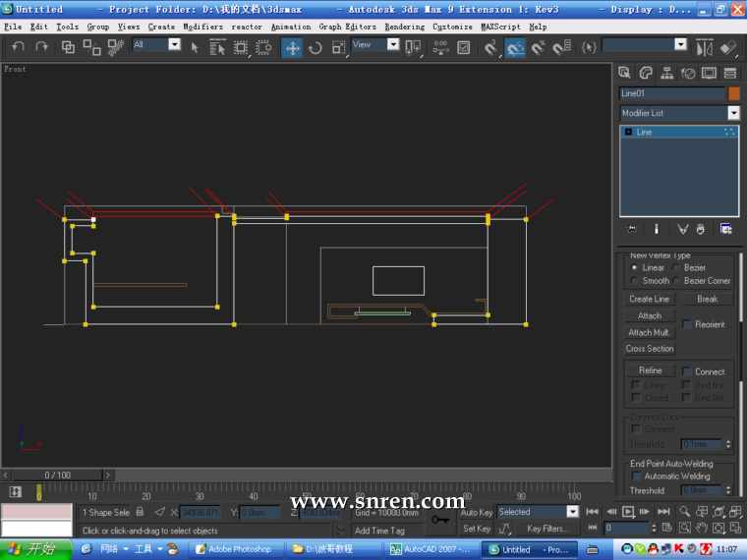Toggle Show End Result icon
Screen dimensions: 747x560
tap(656, 230)
